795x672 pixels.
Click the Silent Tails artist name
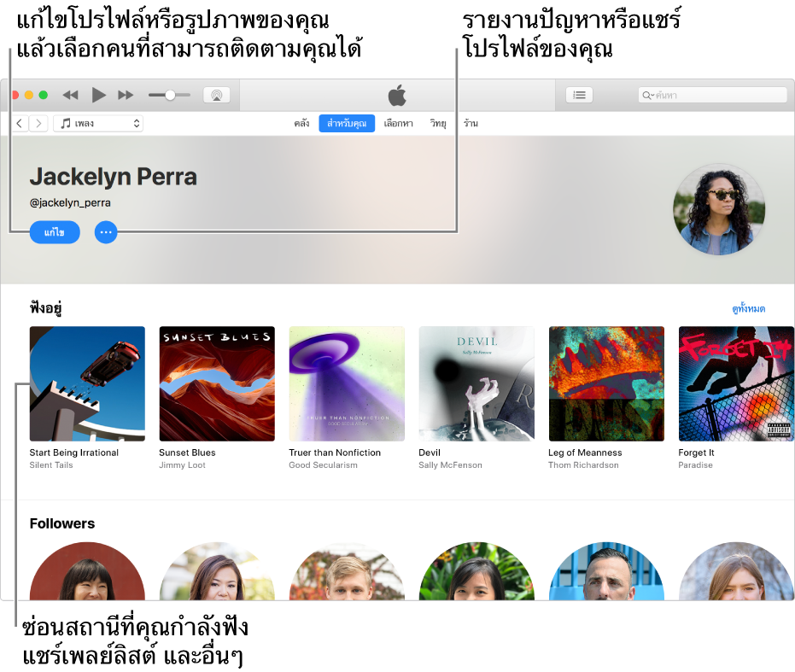[51, 465]
